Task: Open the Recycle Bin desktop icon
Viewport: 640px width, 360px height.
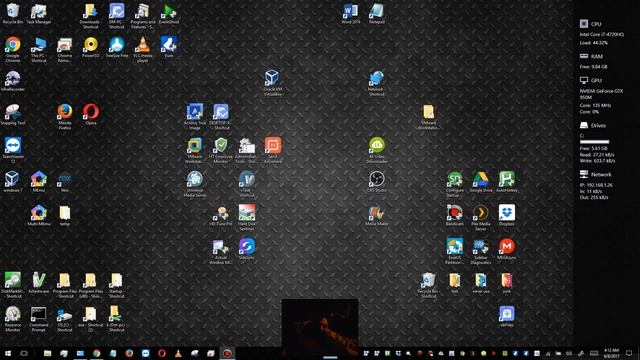Action: [13, 13]
